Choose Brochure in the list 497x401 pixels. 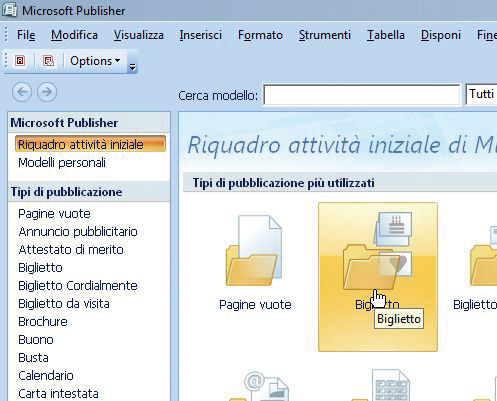coord(43,322)
